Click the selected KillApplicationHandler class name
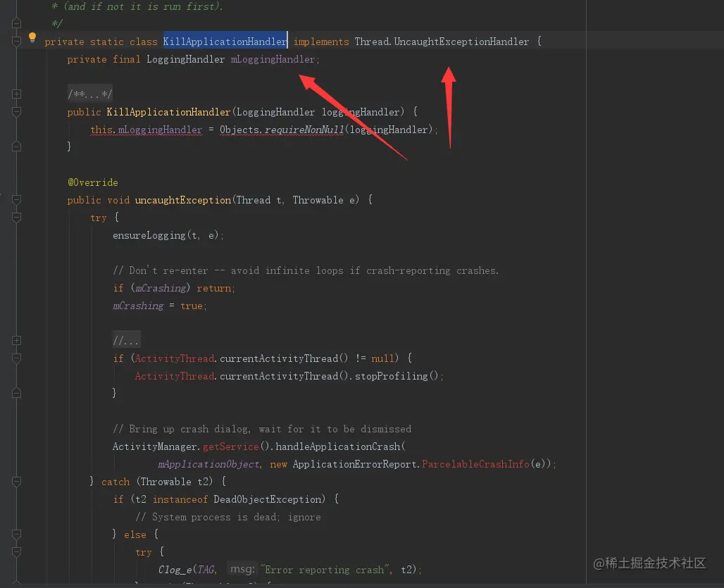 225,42
